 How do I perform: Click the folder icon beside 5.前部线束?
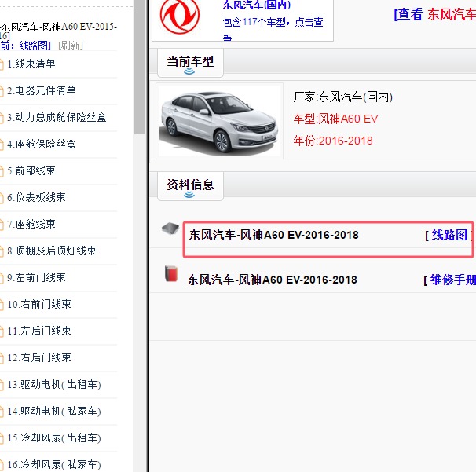[x=2, y=171]
